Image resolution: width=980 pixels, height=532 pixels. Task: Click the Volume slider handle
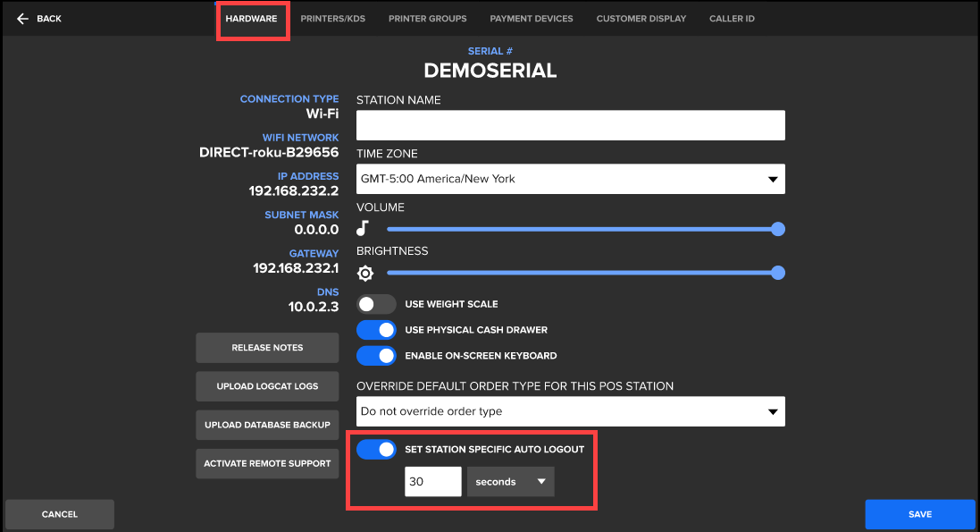pyautogui.click(x=777, y=229)
